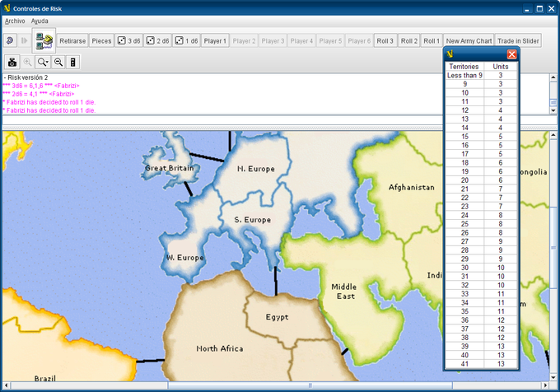The width and height of the screenshot is (560, 392).
Task: Select the Player 1 button
Action: tap(215, 40)
